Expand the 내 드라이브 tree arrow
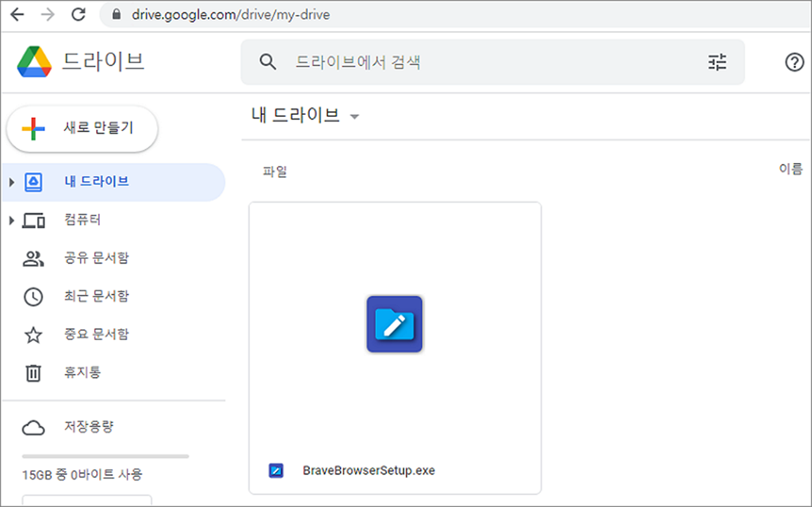This screenshot has width=812, height=507. point(12,182)
